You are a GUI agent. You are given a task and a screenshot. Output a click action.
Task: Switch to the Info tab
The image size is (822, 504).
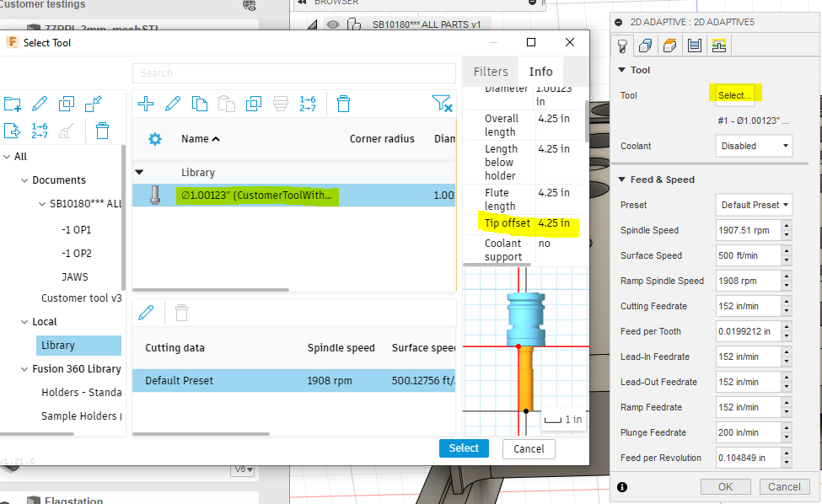540,71
